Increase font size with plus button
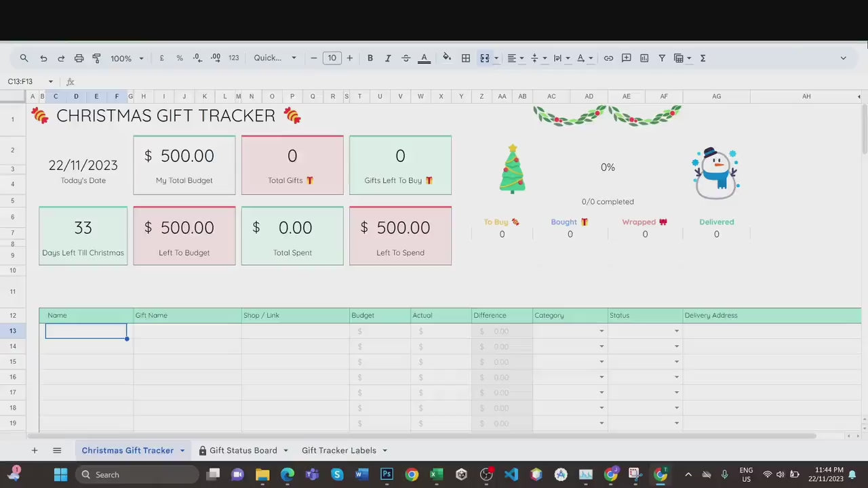Viewport: 868px width, 488px height. point(350,58)
